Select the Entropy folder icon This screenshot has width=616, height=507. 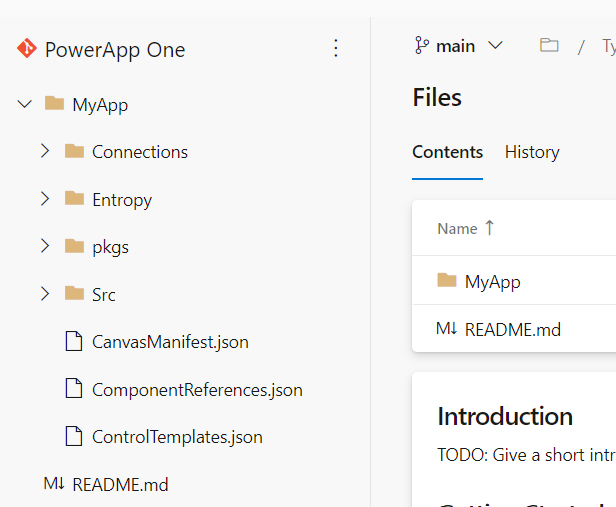74,198
